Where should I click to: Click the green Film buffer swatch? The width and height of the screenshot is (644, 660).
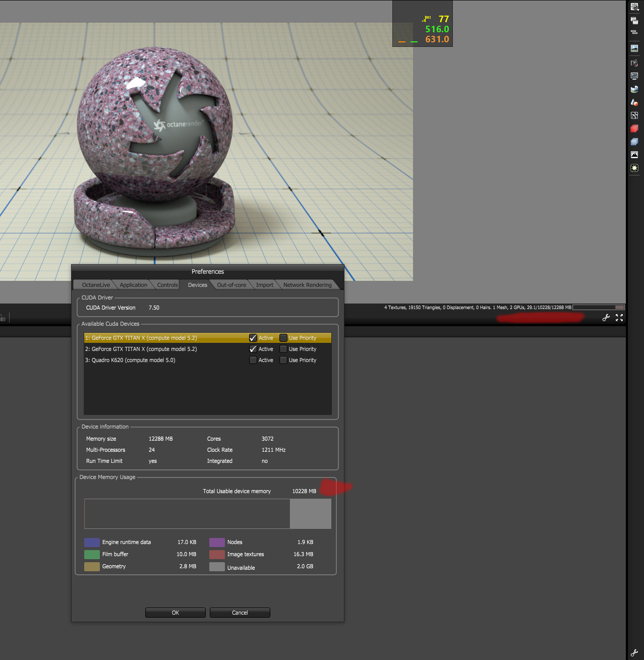(92, 555)
